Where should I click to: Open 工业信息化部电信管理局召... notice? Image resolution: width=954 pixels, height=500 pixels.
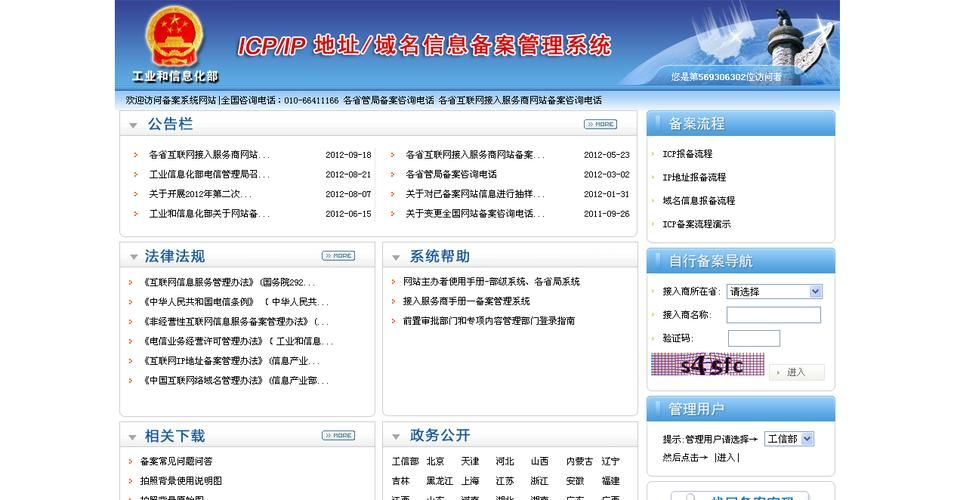pos(209,174)
